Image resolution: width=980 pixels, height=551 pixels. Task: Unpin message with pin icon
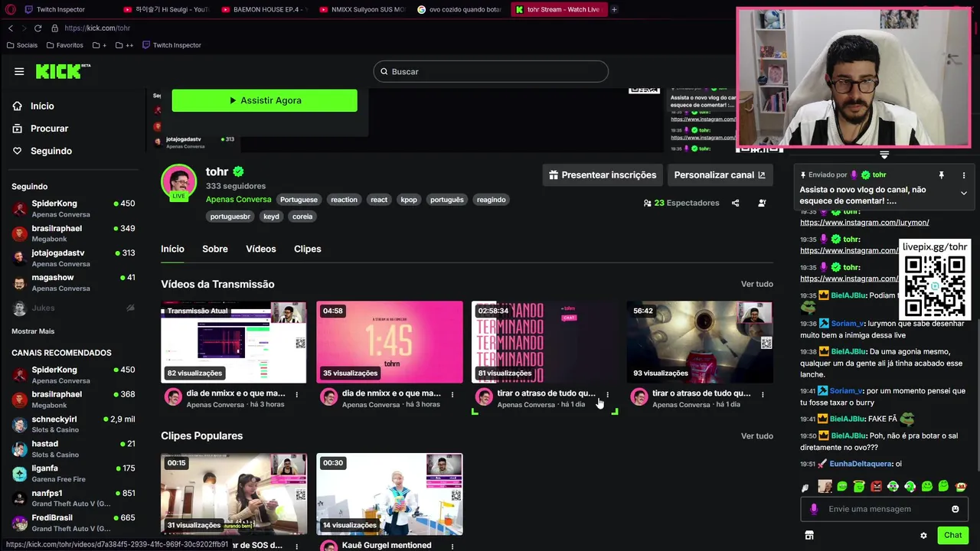tap(942, 175)
